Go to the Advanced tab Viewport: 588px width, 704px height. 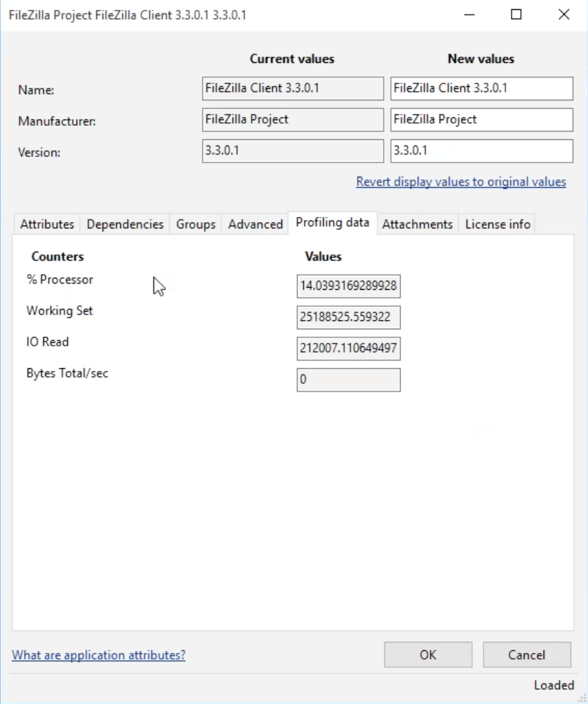(255, 224)
